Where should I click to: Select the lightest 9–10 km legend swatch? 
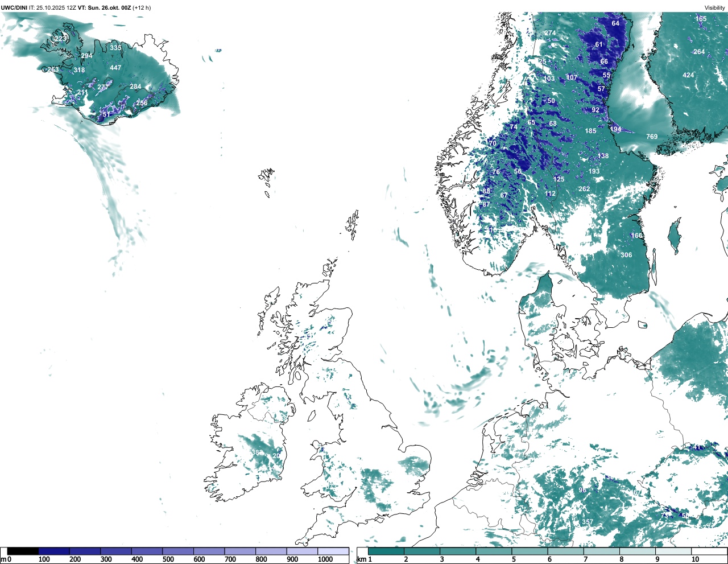point(673,551)
